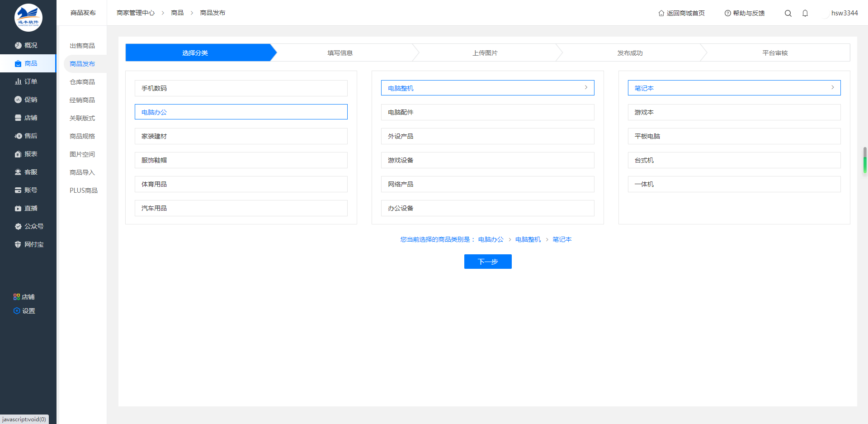Select the 办公设备 subcategory
Viewport: 868px width, 424px height.
487,208
